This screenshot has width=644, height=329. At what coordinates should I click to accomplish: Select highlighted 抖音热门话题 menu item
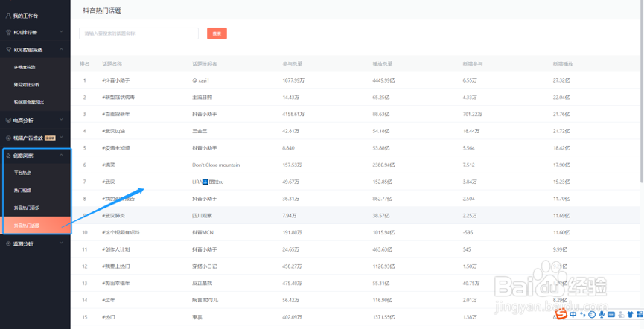(37, 226)
